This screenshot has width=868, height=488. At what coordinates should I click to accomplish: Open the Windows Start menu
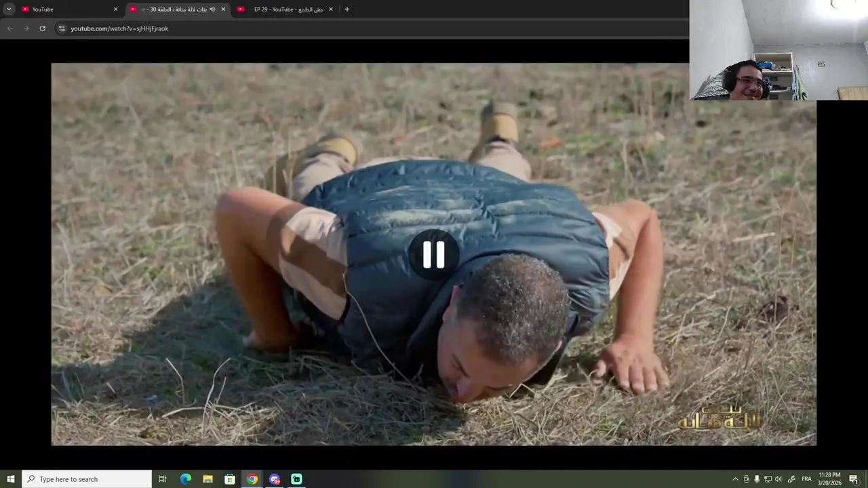tap(11, 479)
